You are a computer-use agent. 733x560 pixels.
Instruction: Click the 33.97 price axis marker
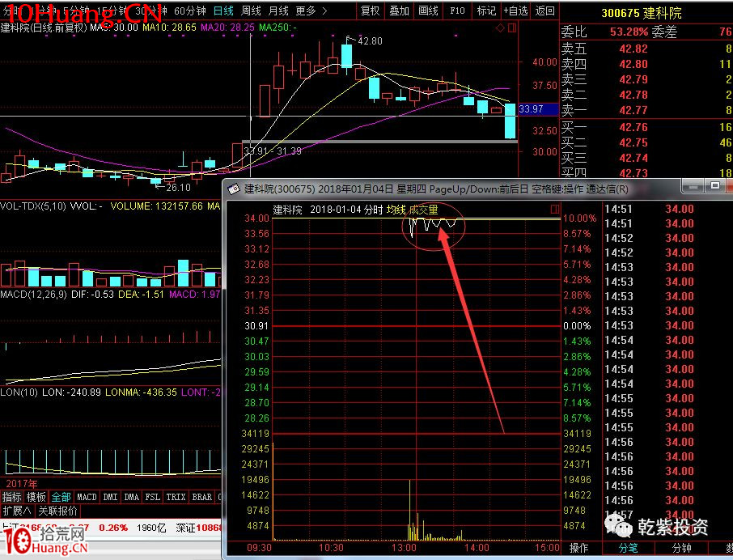(539, 109)
